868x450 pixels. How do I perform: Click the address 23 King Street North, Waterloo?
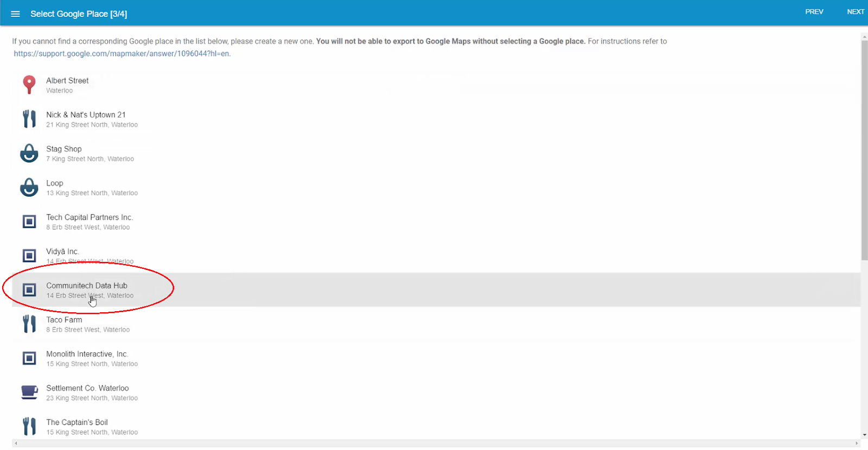click(x=92, y=398)
